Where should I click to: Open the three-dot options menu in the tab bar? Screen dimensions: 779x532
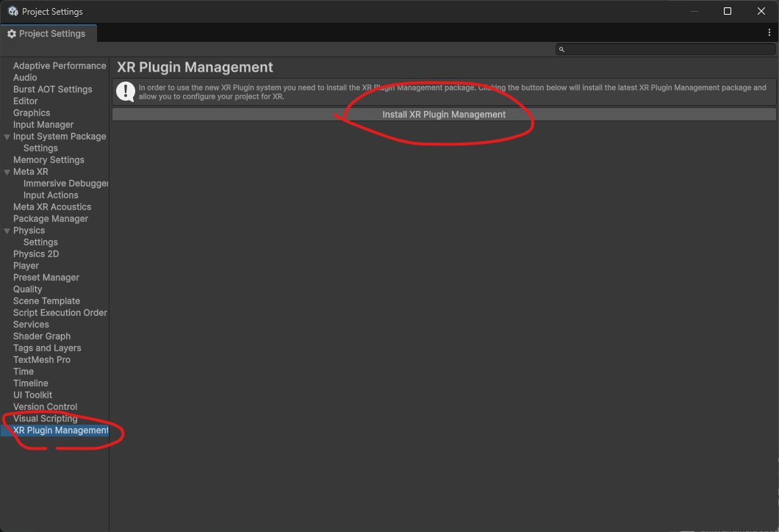[769, 33]
